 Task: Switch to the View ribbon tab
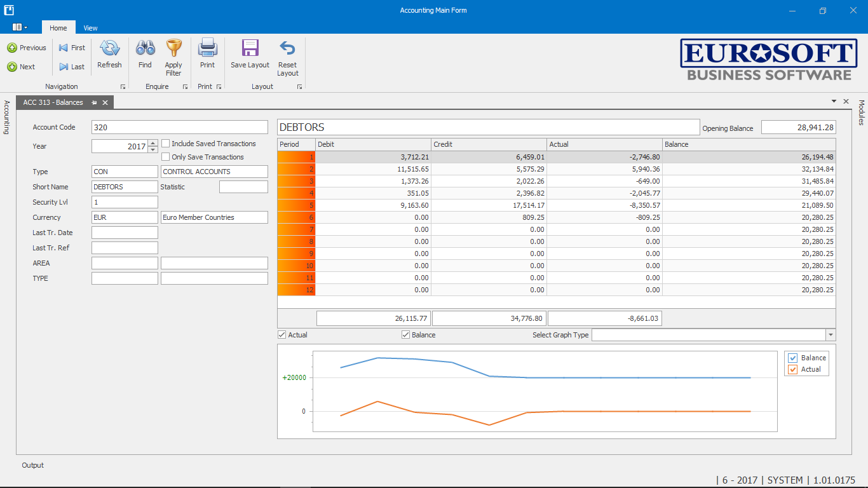(x=90, y=28)
